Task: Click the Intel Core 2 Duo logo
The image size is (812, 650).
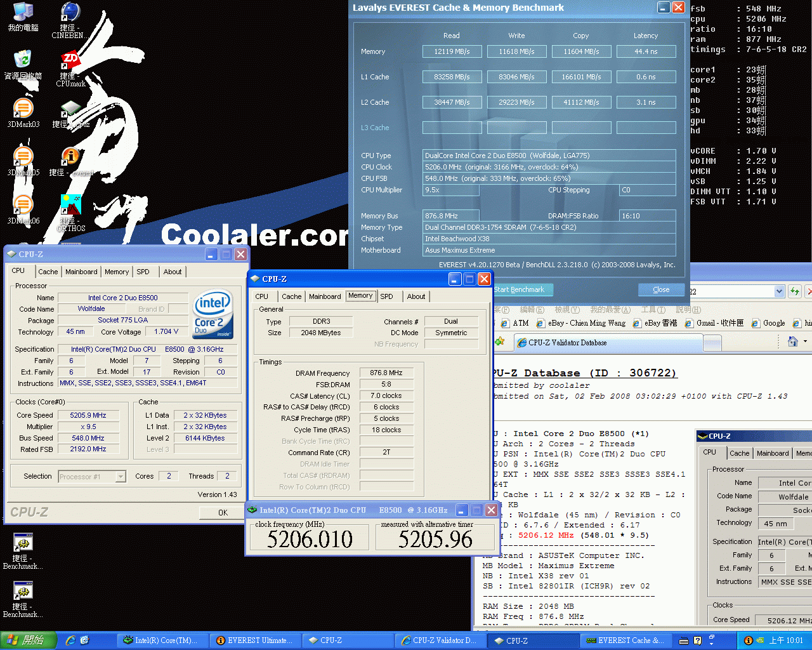Action: tap(213, 314)
